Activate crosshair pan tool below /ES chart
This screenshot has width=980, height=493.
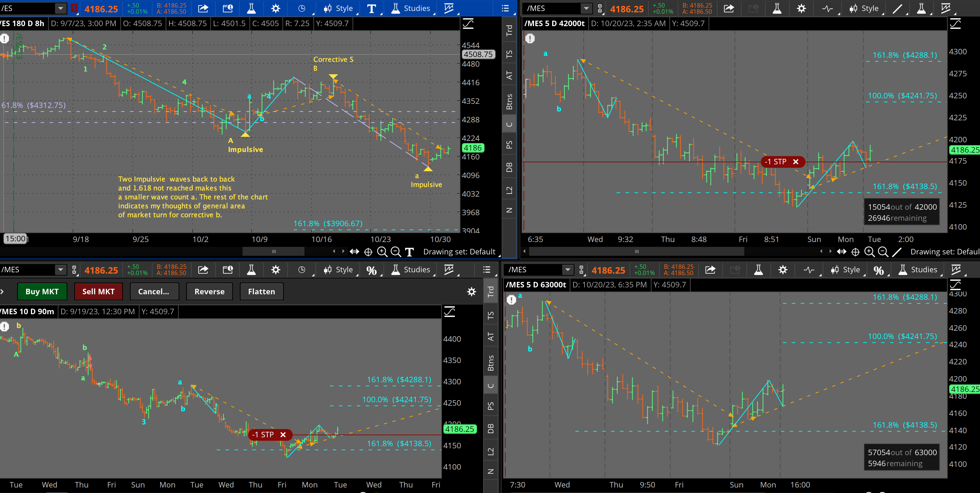point(368,252)
